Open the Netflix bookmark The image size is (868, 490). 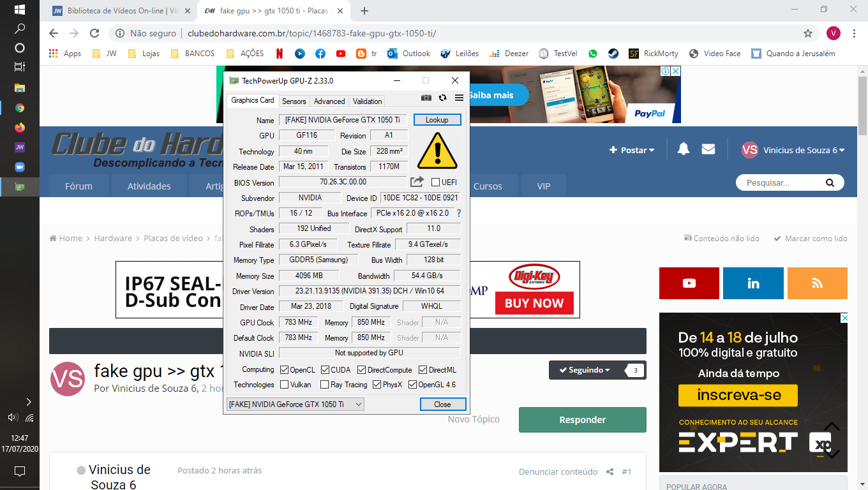(x=280, y=54)
